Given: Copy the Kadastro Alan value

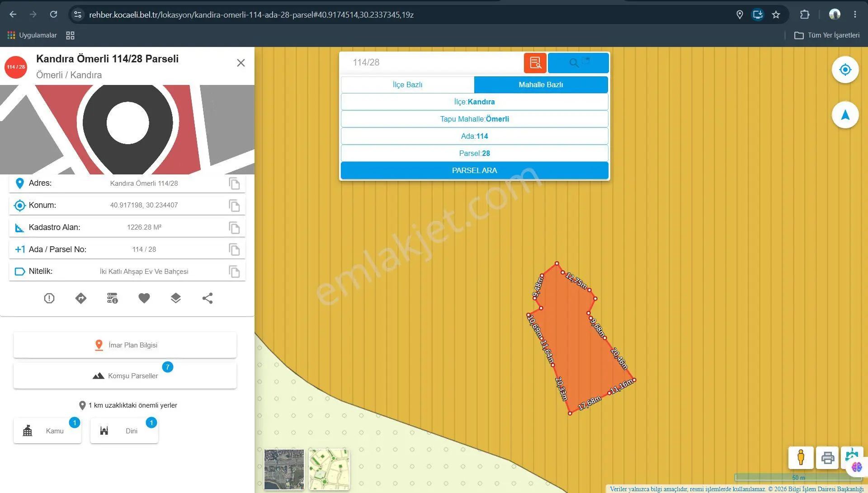Looking at the screenshot, I should pos(234,228).
